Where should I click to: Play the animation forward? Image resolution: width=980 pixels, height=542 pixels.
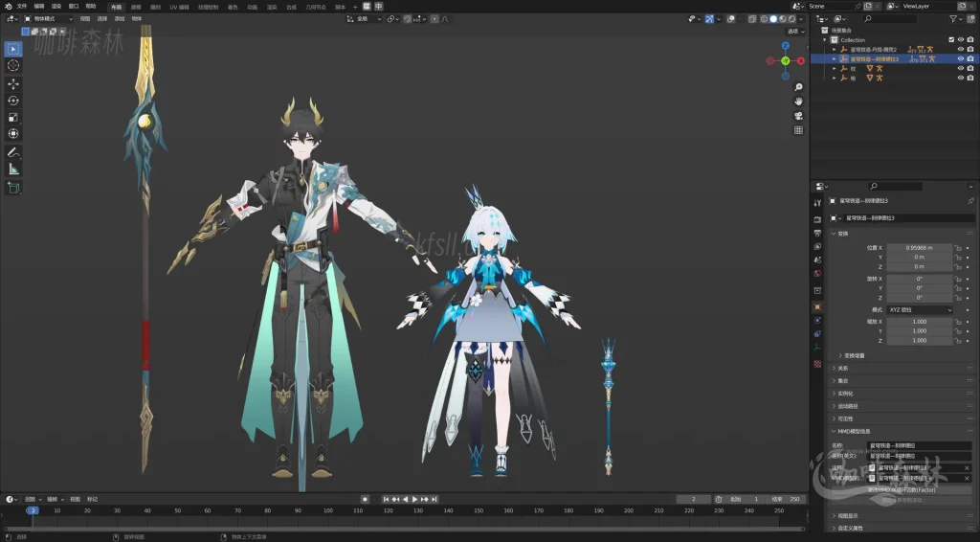[414, 500]
